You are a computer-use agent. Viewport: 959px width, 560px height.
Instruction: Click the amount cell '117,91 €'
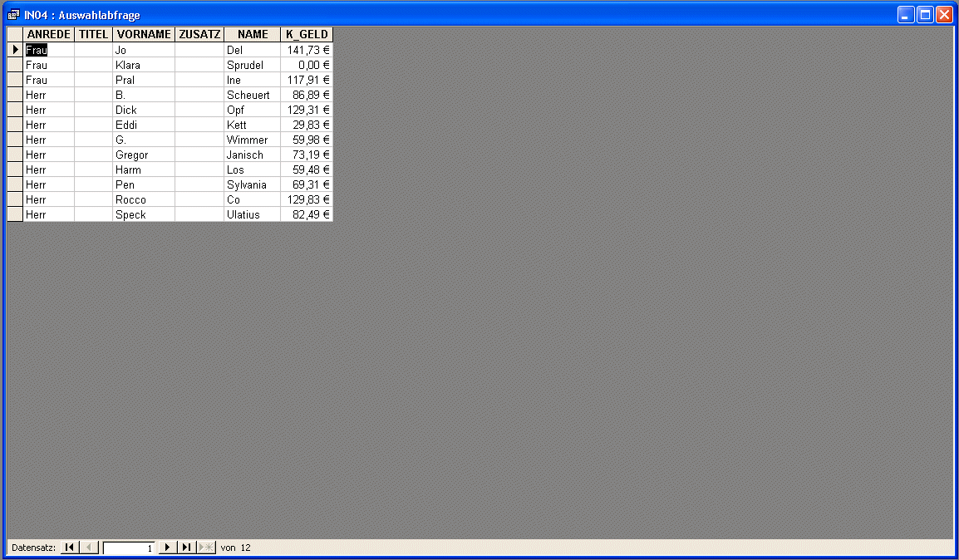point(307,80)
